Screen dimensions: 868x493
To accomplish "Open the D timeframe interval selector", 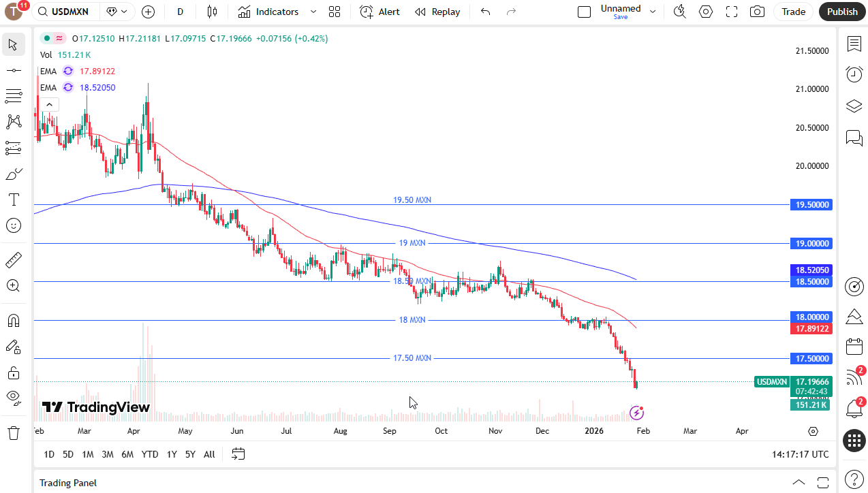I will [x=180, y=12].
